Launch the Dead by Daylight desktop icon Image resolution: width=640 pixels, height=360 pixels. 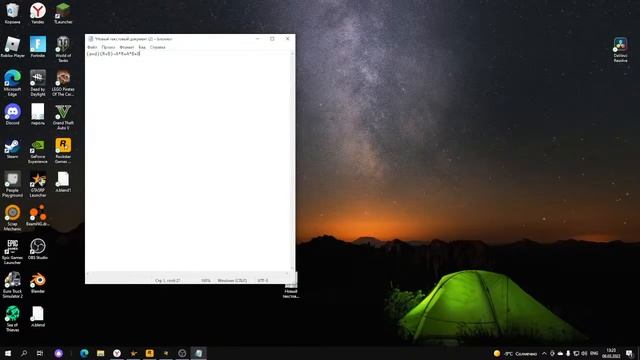pos(38,83)
